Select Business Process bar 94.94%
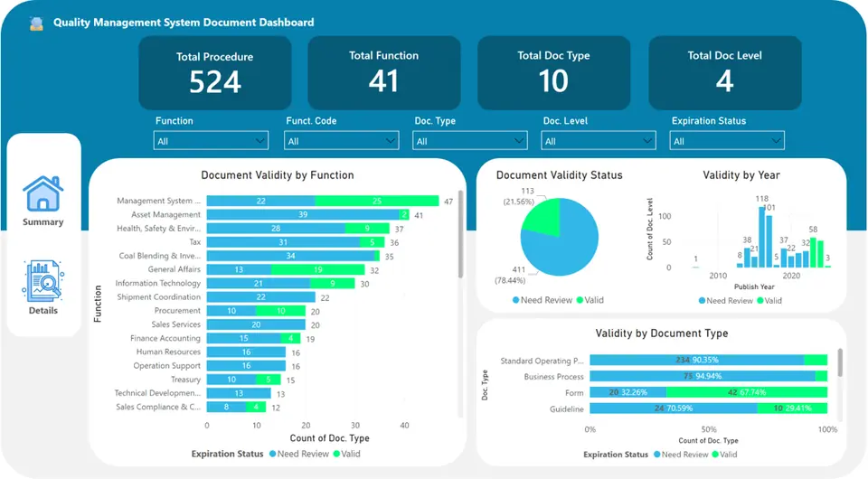868x479 pixels. point(703,376)
